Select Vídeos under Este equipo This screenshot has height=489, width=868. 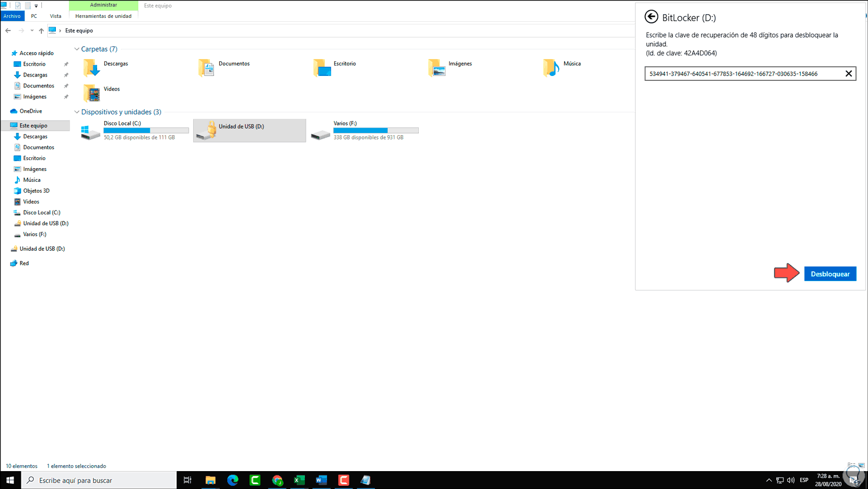31,202
